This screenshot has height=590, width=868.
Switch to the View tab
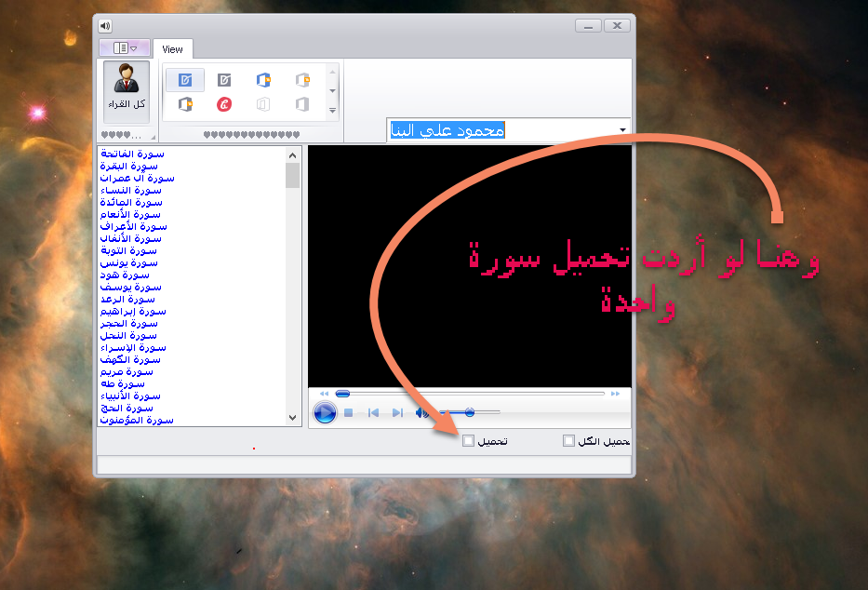point(172,48)
